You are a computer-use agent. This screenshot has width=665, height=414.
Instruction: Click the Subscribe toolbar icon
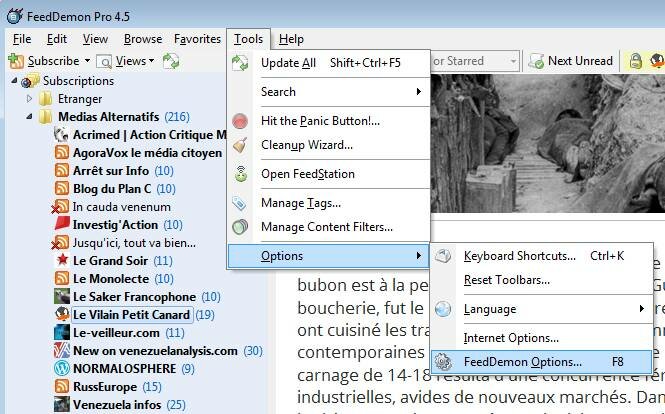[16, 62]
